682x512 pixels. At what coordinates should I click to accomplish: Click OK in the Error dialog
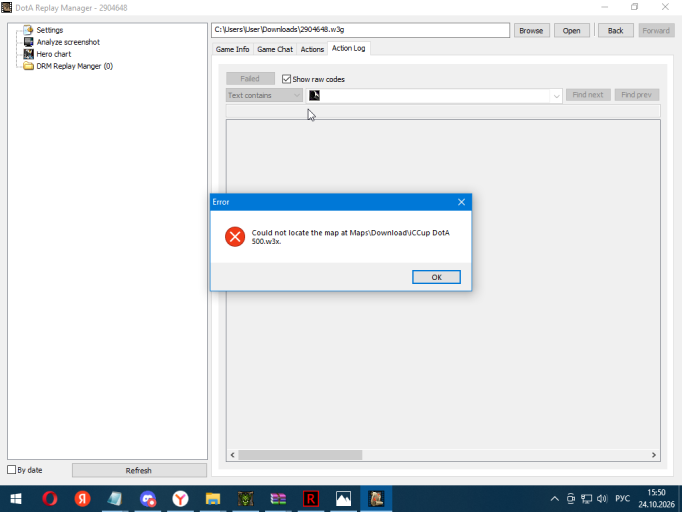click(x=436, y=277)
